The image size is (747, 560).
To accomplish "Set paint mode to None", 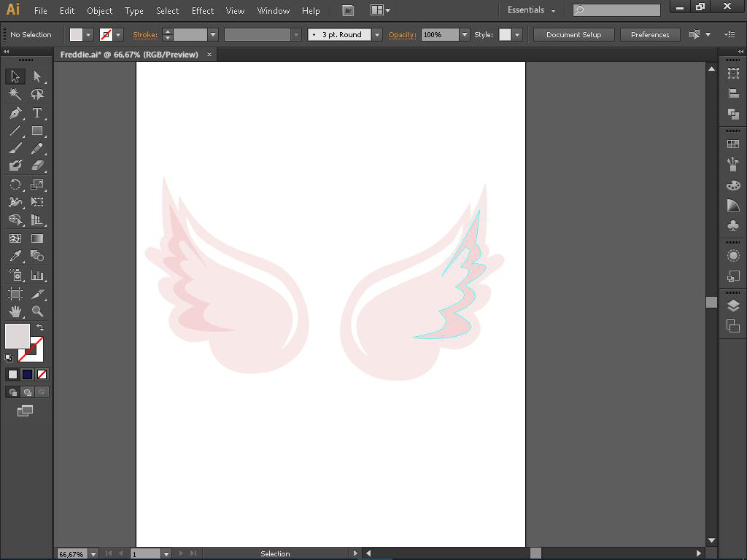I will (42, 374).
